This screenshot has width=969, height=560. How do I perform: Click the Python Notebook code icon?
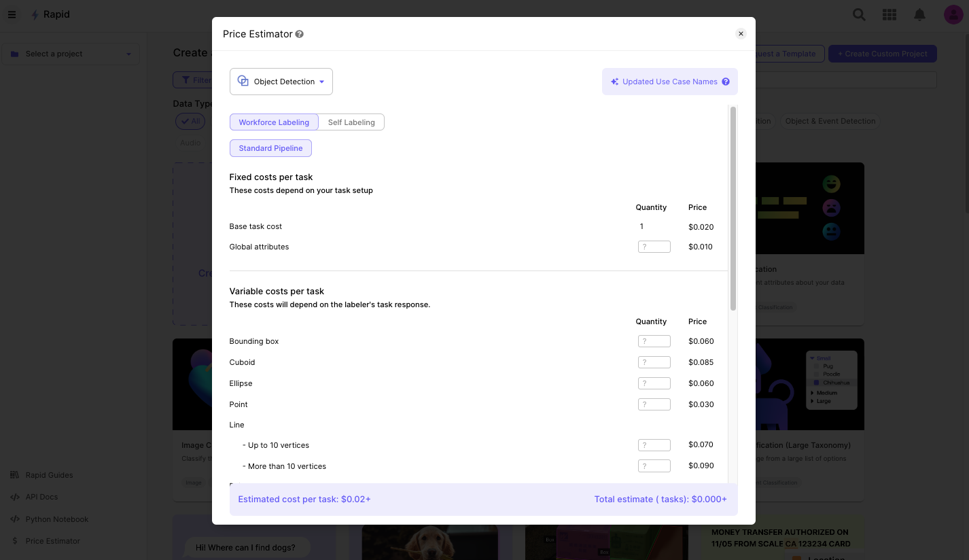15,519
